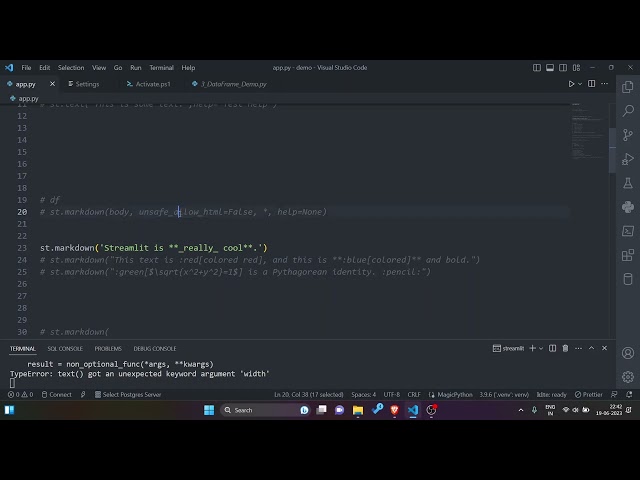Click the Ln 20, Col 38 position indicator

coord(309,395)
